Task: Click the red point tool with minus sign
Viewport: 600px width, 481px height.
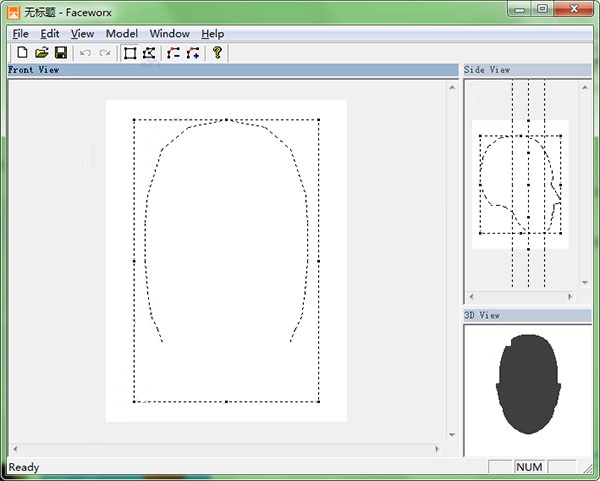Action: 174,52
